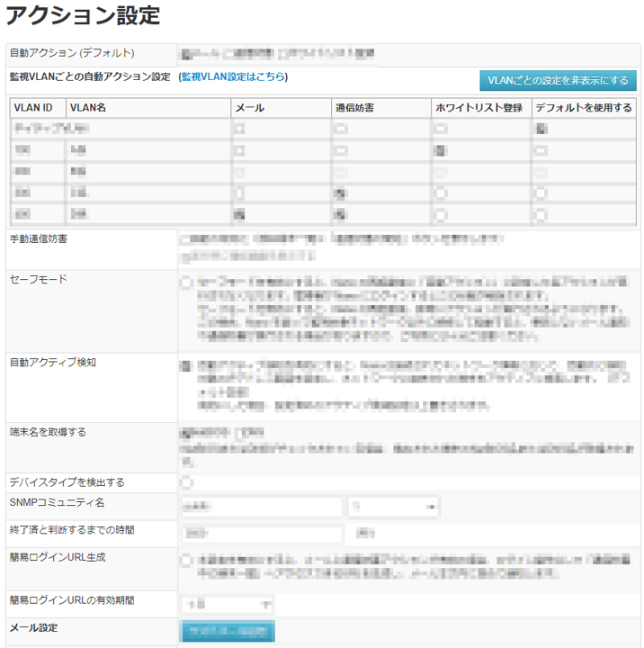Check ホワイトリスト登録 checkbox in last VLAN row
This screenshot has height=648, width=644.
[x=441, y=214]
